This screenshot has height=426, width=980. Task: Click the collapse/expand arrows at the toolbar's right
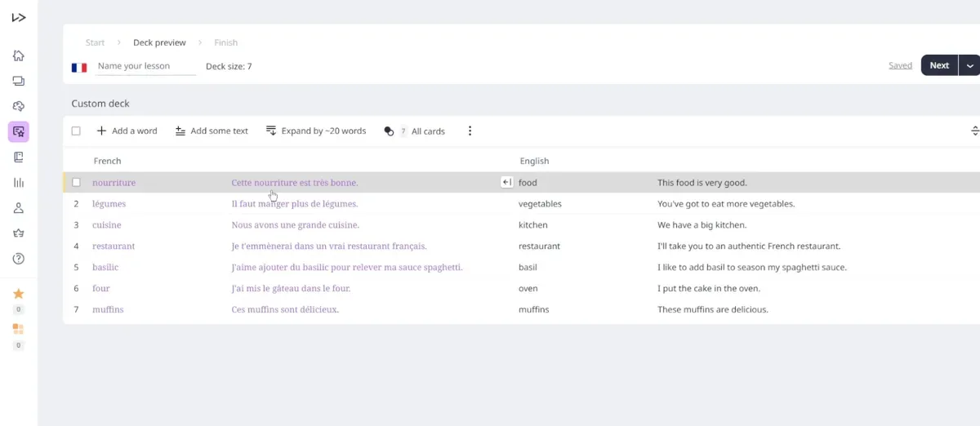click(x=974, y=131)
